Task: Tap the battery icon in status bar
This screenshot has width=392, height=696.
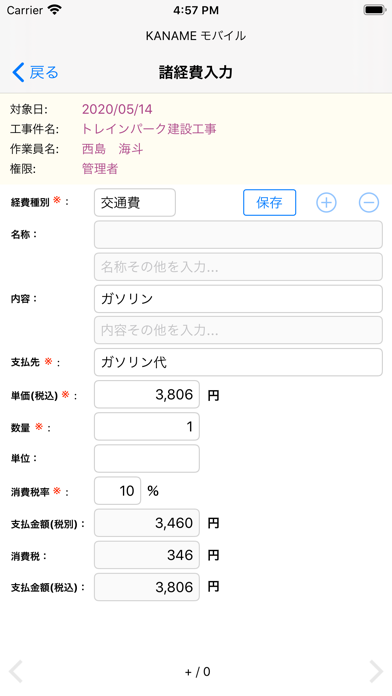Action: (375, 10)
